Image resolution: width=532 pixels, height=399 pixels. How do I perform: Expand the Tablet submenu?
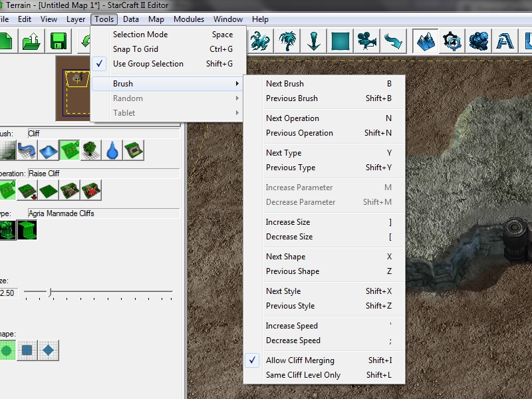(x=167, y=113)
